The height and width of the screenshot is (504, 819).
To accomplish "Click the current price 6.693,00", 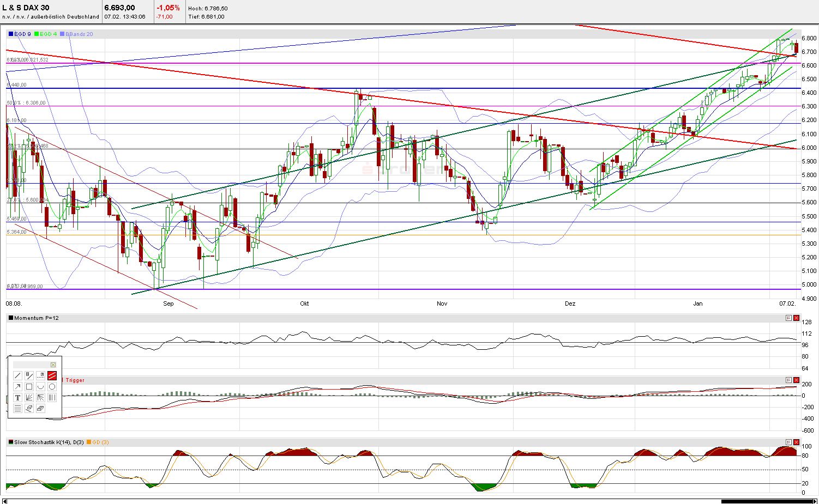I will (x=119, y=8).
